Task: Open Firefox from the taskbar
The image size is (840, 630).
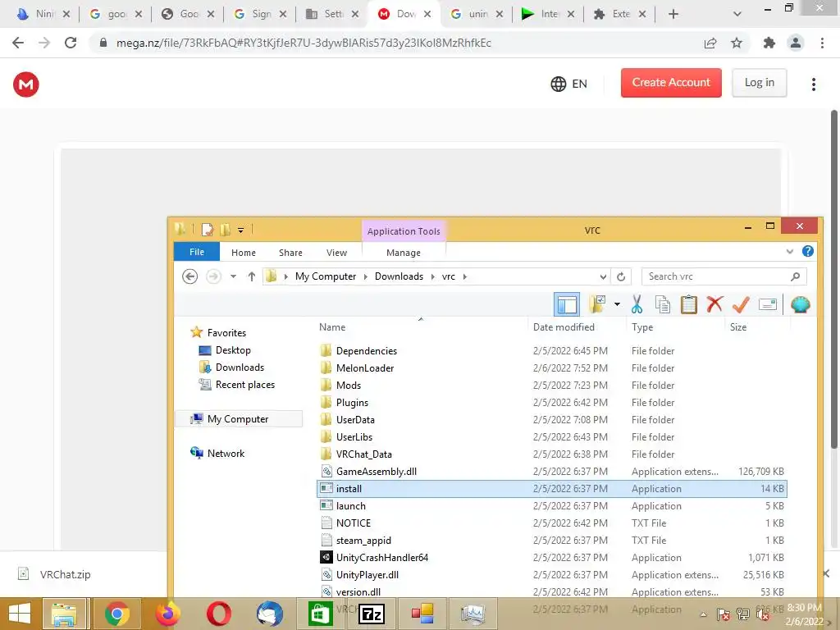Action: 167,614
